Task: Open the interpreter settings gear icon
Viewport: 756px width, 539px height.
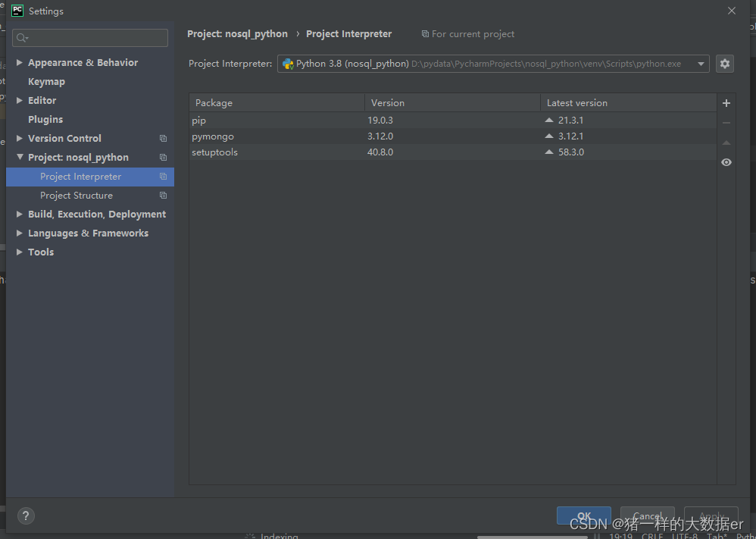Action: pyautogui.click(x=724, y=64)
